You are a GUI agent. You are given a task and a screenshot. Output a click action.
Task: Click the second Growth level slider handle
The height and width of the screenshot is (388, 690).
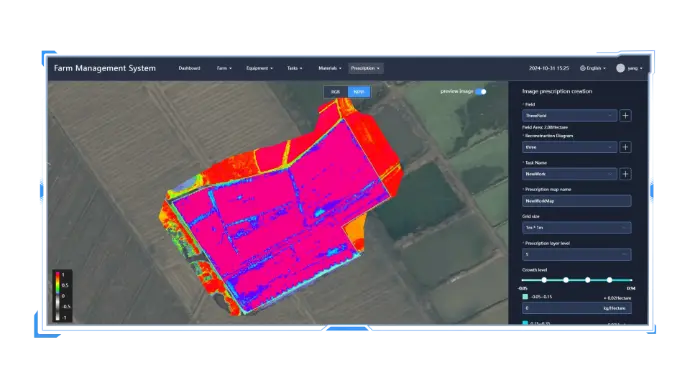pos(566,280)
